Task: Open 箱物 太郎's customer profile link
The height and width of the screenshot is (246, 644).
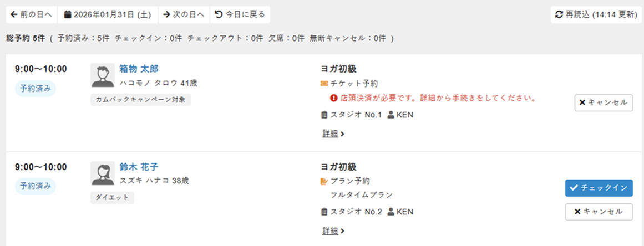Action: pos(139,69)
